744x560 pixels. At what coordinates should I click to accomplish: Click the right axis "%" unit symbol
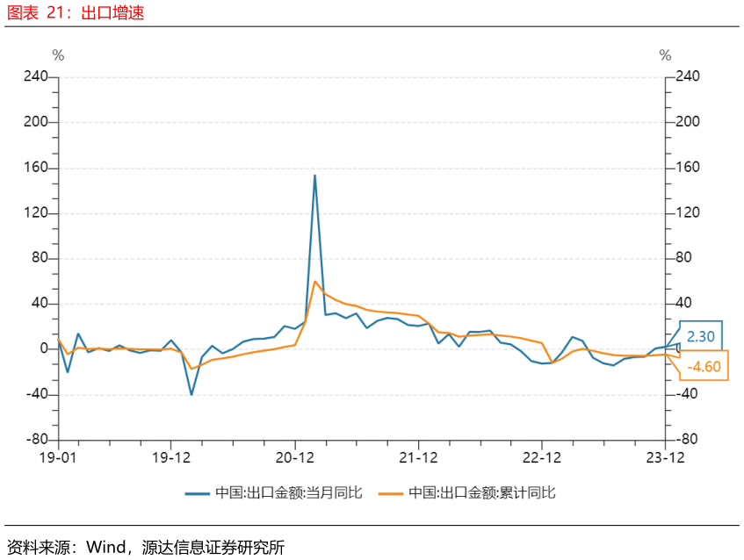coord(665,55)
